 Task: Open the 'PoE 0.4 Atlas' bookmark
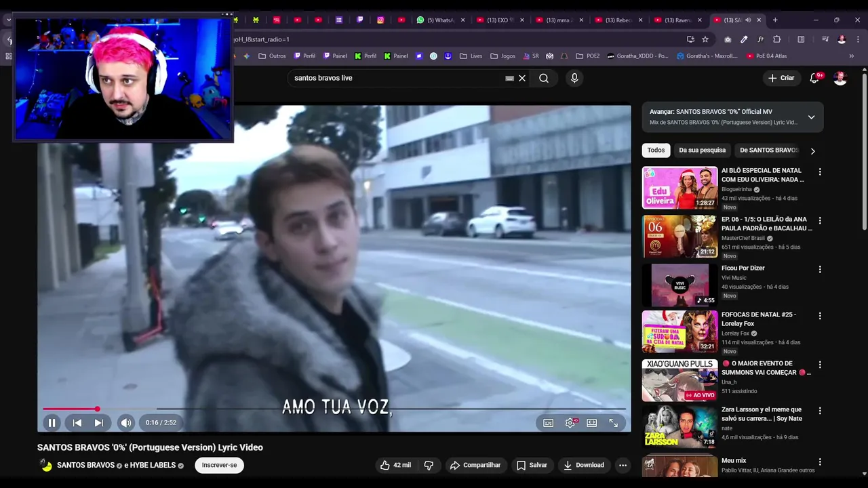click(x=766, y=56)
